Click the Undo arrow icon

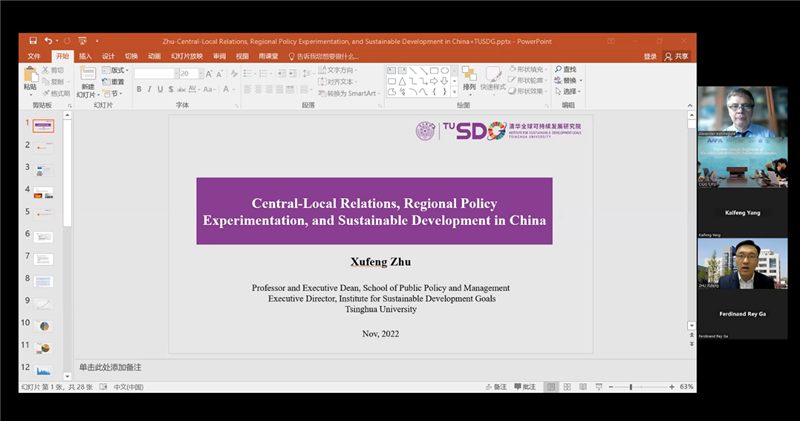tap(47, 42)
